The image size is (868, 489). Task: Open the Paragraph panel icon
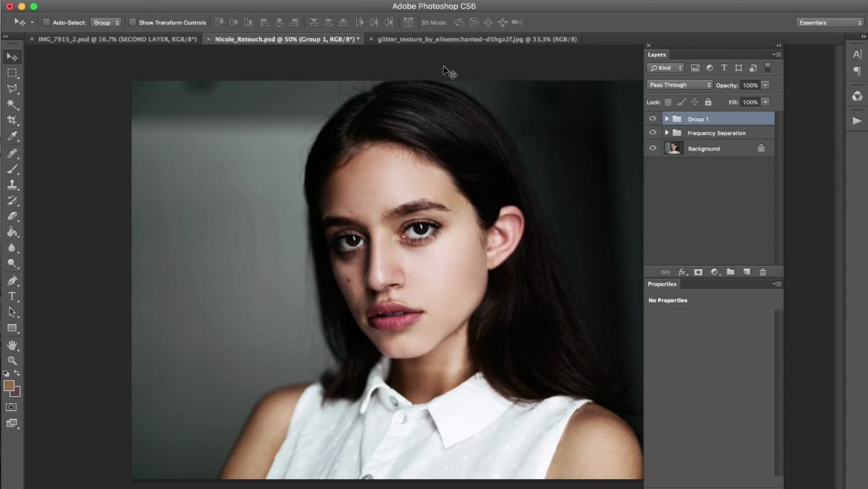pyautogui.click(x=857, y=71)
